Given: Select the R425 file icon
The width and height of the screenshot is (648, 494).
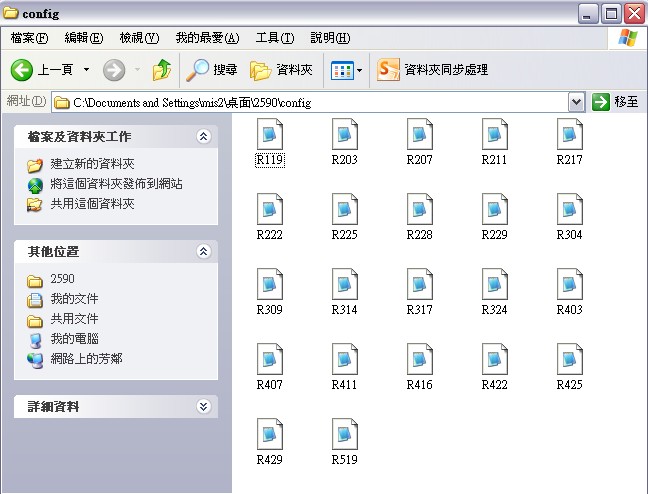Looking at the screenshot, I should [x=569, y=359].
